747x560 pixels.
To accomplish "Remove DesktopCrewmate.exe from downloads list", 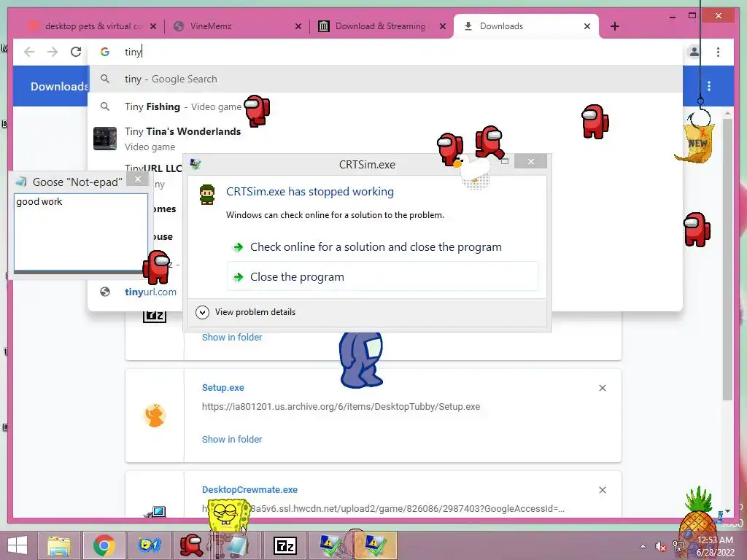I will click(602, 490).
